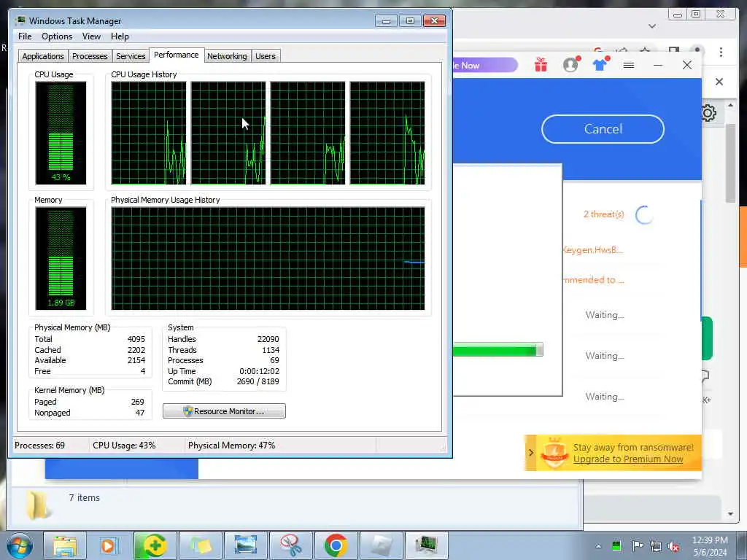Click the Chrome profile avatar icon

tap(697, 50)
